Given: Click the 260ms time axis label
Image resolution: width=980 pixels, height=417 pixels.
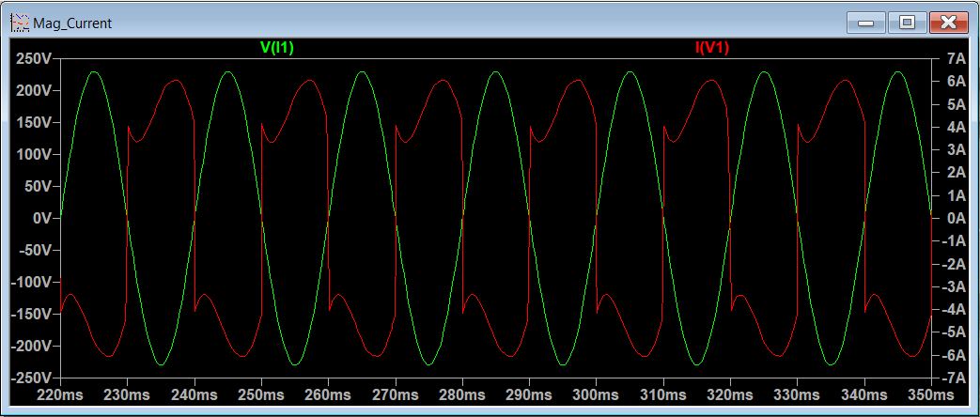Looking at the screenshot, I should [328, 395].
